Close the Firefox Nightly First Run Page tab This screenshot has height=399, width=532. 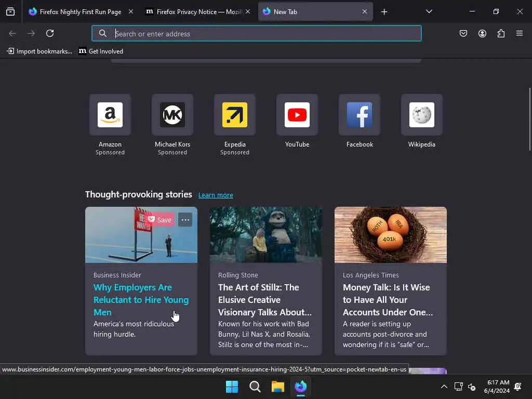click(131, 11)
